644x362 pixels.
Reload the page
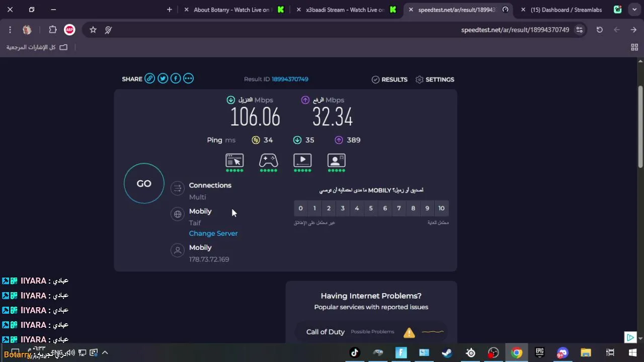point(599,30)
